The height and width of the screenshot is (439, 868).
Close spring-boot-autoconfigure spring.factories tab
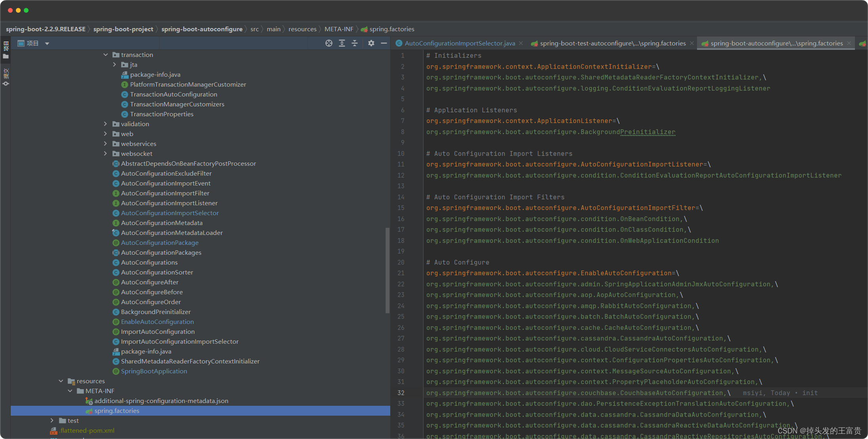point(849,44)
